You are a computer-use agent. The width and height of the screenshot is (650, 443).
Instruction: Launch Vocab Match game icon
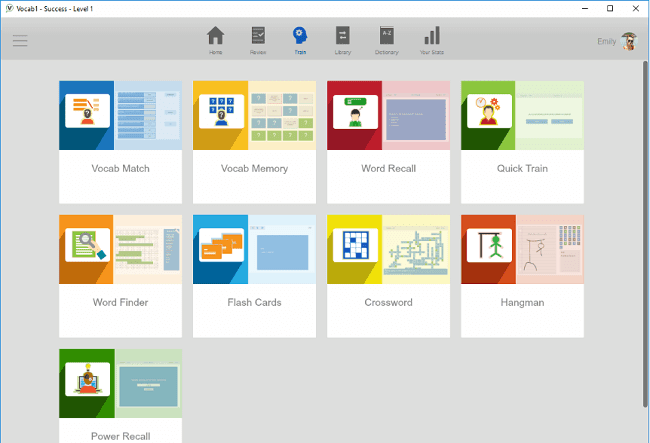pyautogui.click(x=87, y=111)
